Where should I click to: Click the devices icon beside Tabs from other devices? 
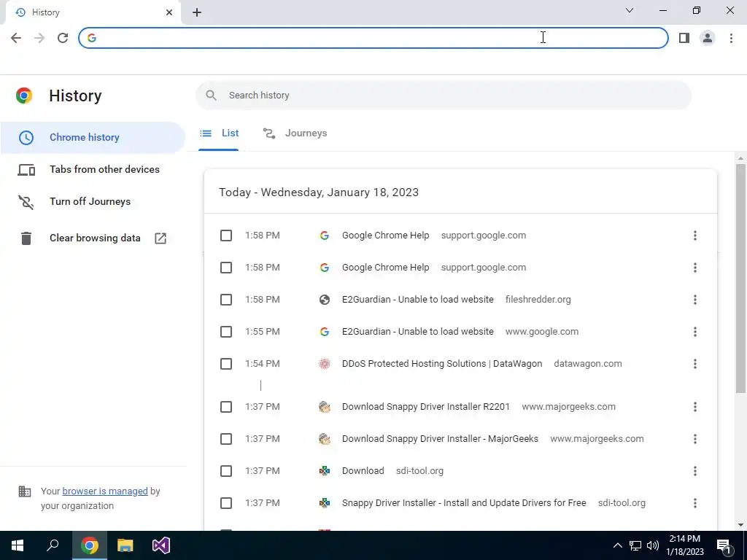click(26, 169)
